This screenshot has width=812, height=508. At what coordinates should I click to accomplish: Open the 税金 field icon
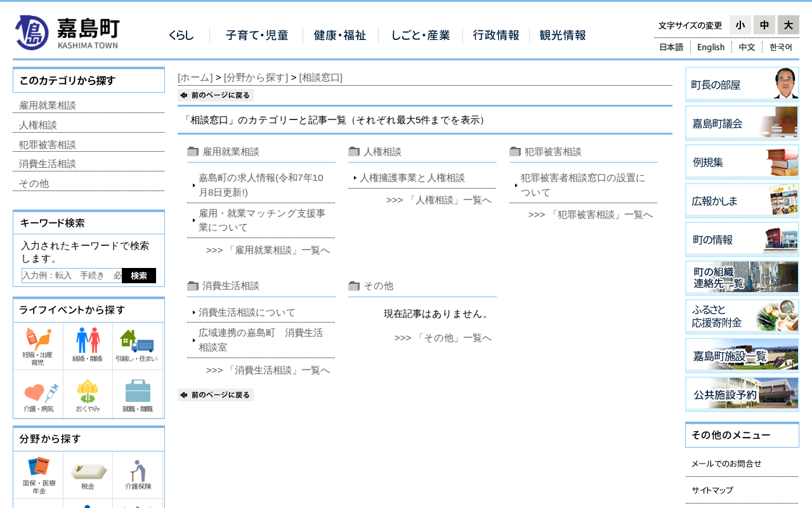point(88,475)
